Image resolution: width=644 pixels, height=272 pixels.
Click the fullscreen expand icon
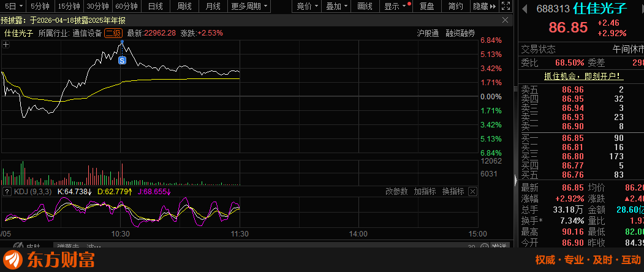[x=506, y=6]
